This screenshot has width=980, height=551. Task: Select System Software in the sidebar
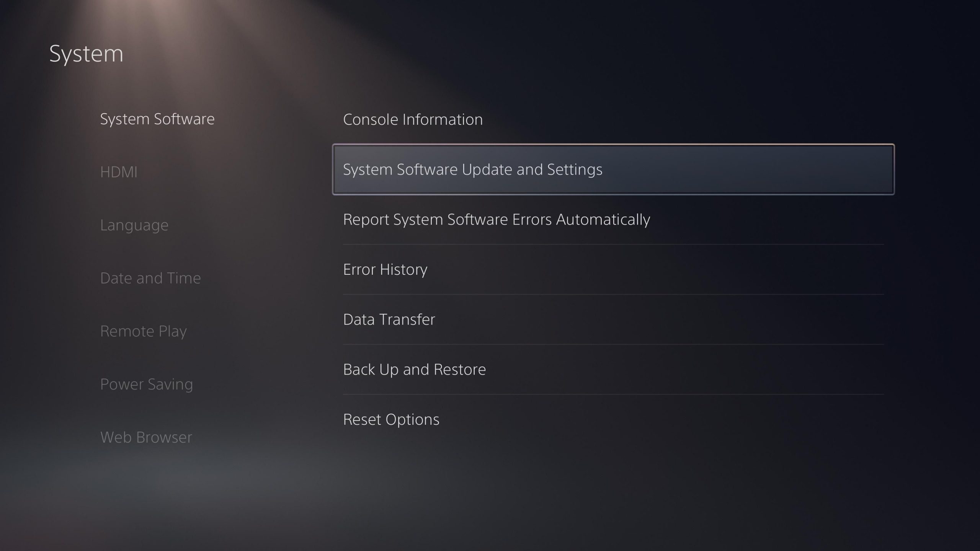click(157, 119)
